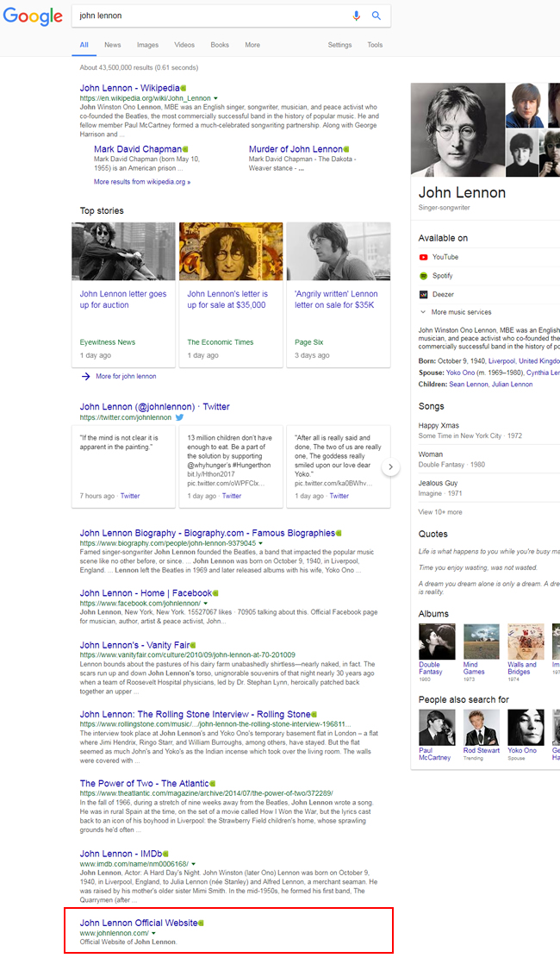
Task: Click the Deezer icon in music services
Action: coord(424,294)
